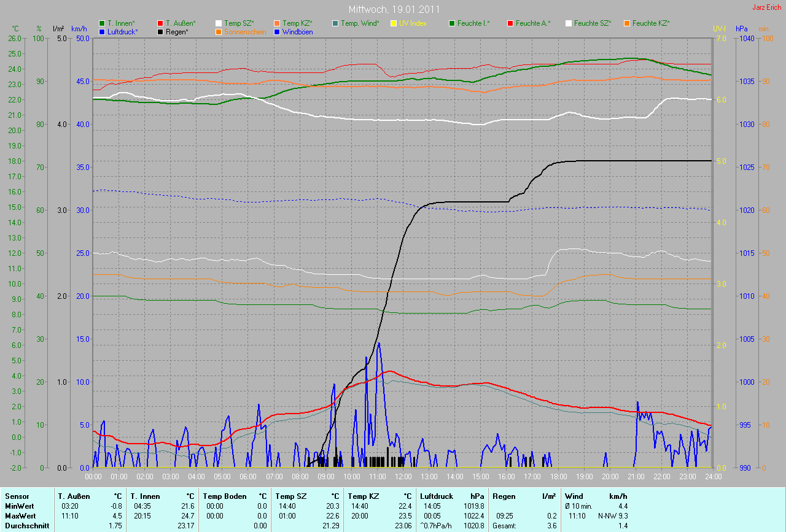Click the orange Sonnenschein legend swatch
This screenshot has height=532, width=786.
click(219, 31)
